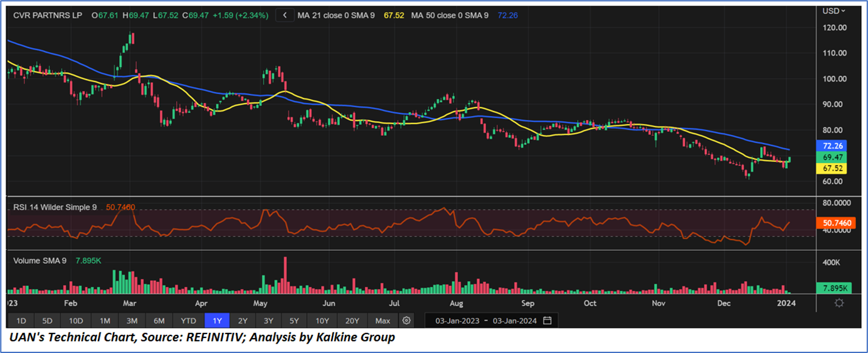The height and width of the screenshot is (353, 868).
Task: Open the time range settings gear icon
Action: [406, 320]
